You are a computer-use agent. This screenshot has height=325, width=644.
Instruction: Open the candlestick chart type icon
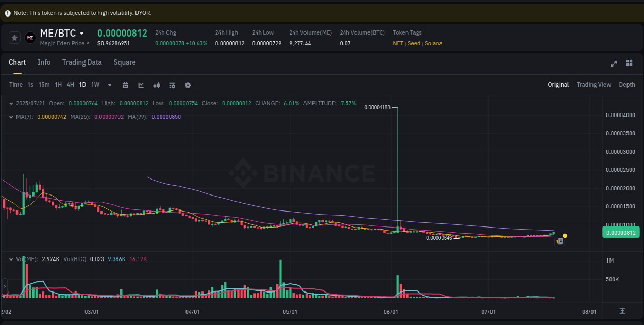tap(157, 85)
